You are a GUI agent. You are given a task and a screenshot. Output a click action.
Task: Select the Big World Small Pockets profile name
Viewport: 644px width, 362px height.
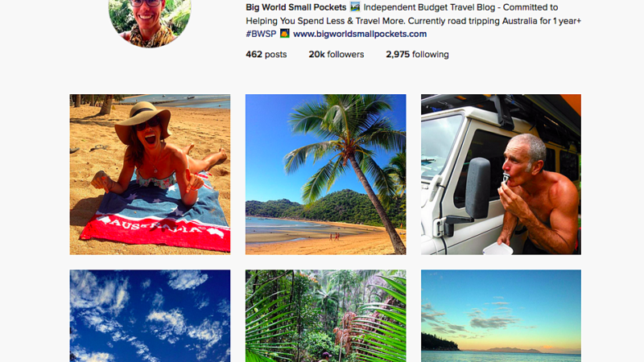tap(296, 7)
